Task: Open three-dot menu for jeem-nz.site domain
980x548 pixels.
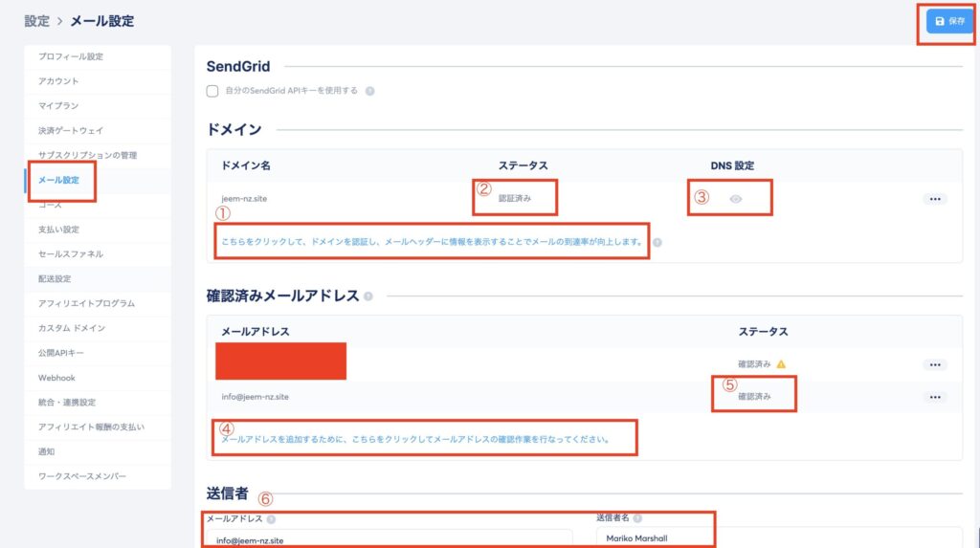Action: pyautogui.click(x=935, y=199)
